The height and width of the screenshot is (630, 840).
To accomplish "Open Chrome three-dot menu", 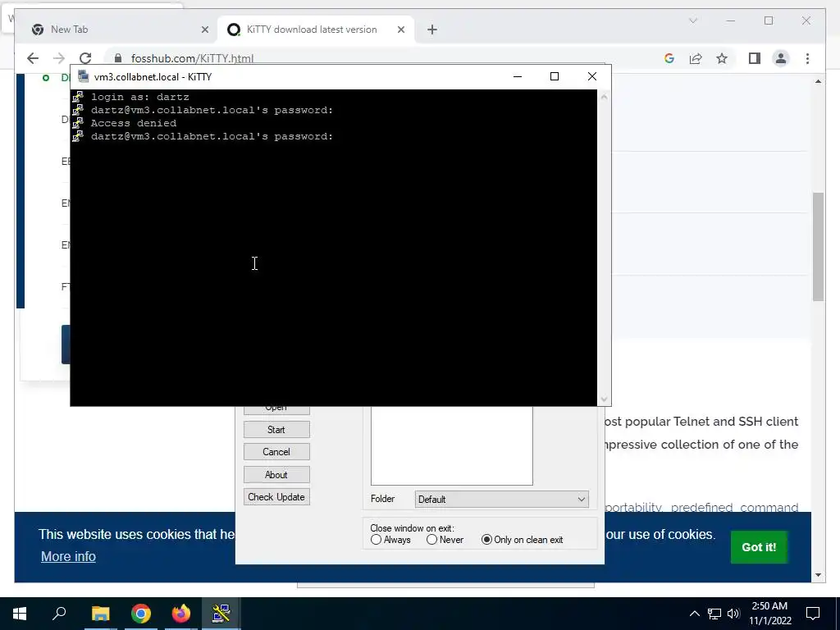I will tap(807, 58).
